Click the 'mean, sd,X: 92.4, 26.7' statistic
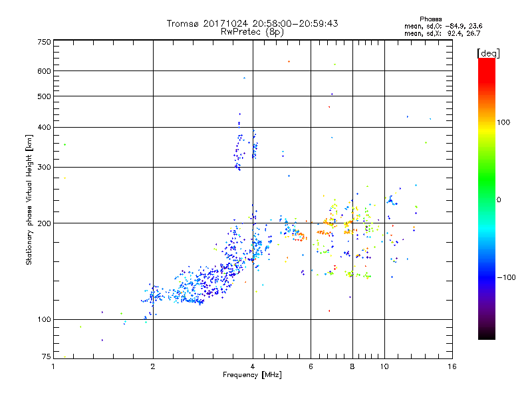Viewport: 532px width, 399px height. click(x=442, y=33)
